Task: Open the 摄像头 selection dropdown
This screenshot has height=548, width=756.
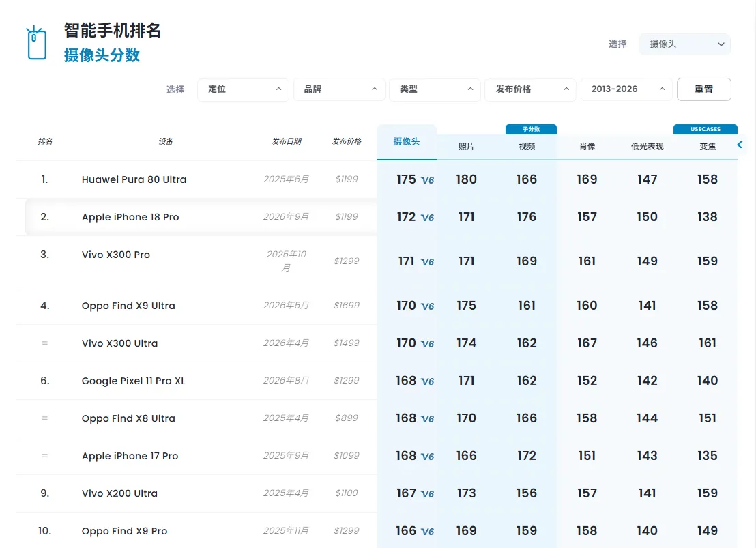Action: [684, 44]
